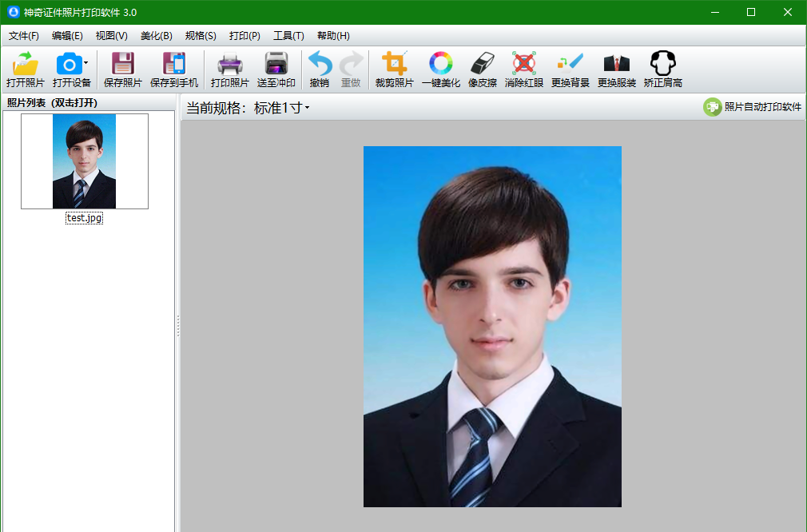Open the current spec 标准1寸 dropdown

(281, 108)
